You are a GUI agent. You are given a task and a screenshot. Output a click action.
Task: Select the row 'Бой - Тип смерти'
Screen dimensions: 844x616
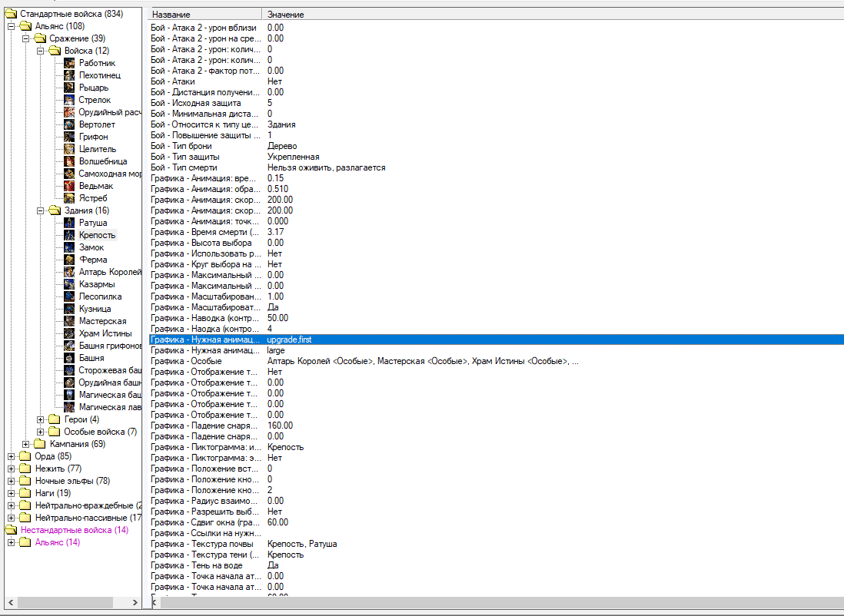click(497, 167)
